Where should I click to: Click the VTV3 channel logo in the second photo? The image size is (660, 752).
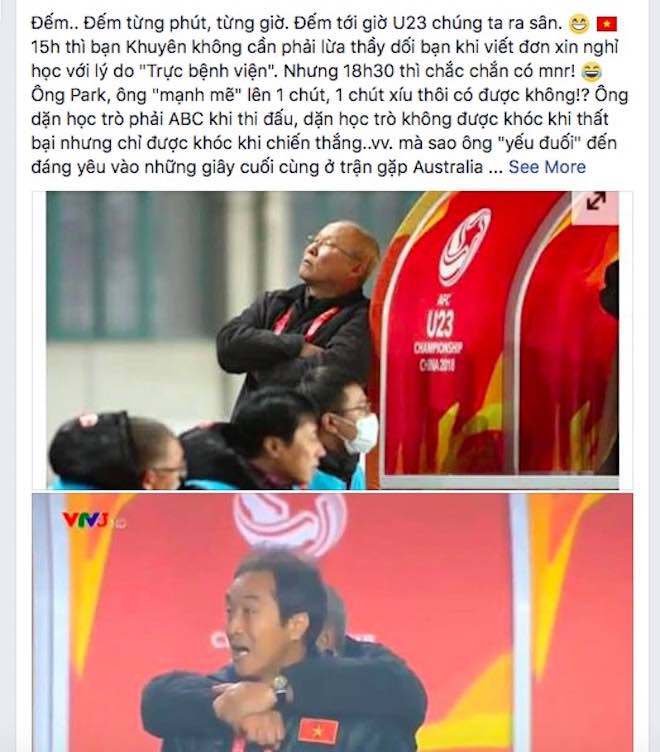tap(86, 520)
